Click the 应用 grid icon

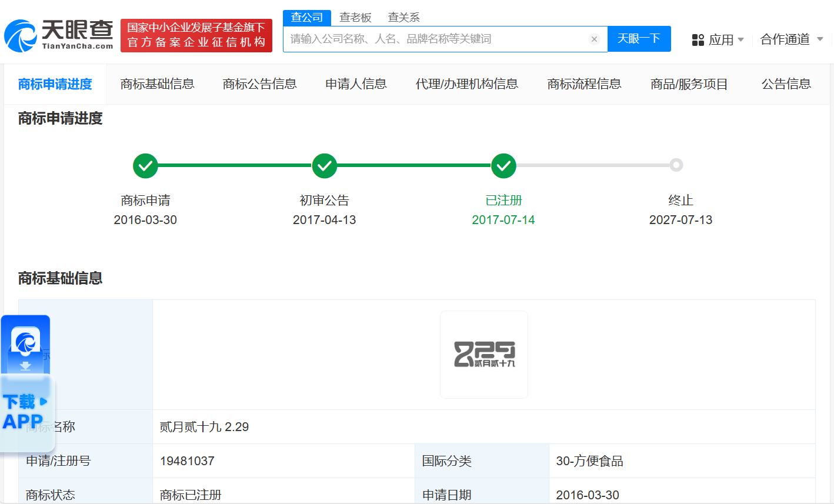pyautogui.click(x=698, y=40)
